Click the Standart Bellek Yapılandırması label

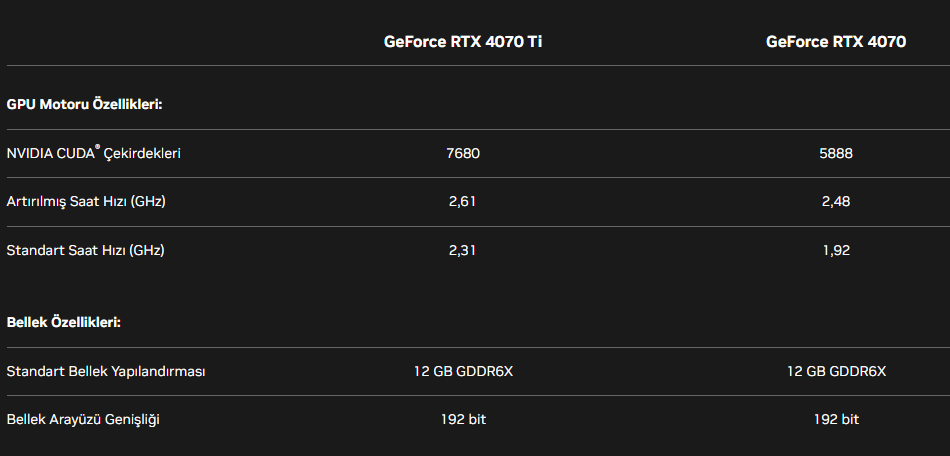click(106, 371)
